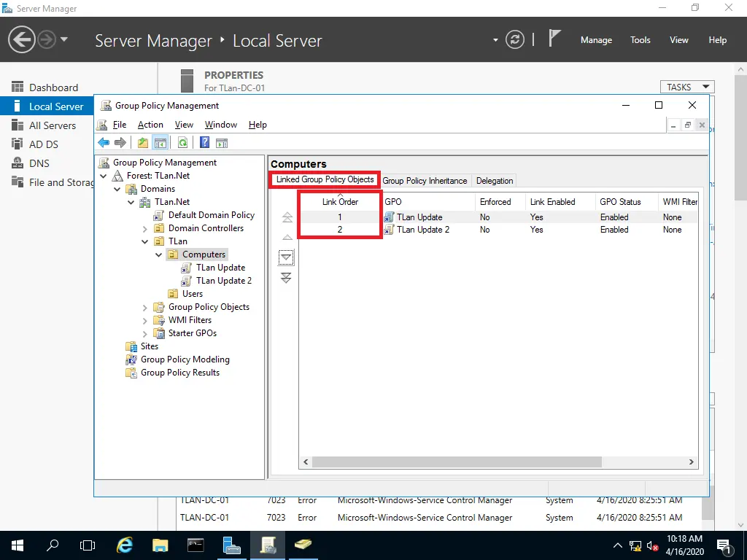Viewport: 747px width, 560px height.
Task: Open Server Manager's Manage menu
Action: coord(596,40)
